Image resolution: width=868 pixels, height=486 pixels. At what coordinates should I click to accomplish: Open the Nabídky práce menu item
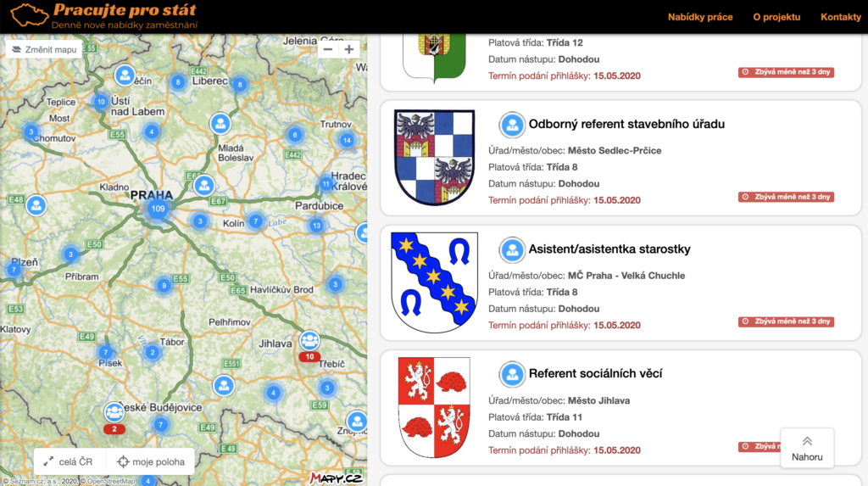(700, 17)
